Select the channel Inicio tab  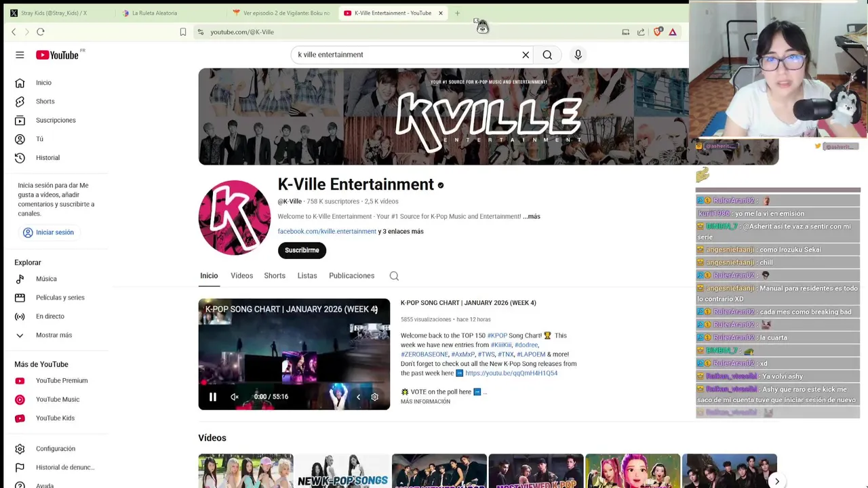[x=209, y=276]
